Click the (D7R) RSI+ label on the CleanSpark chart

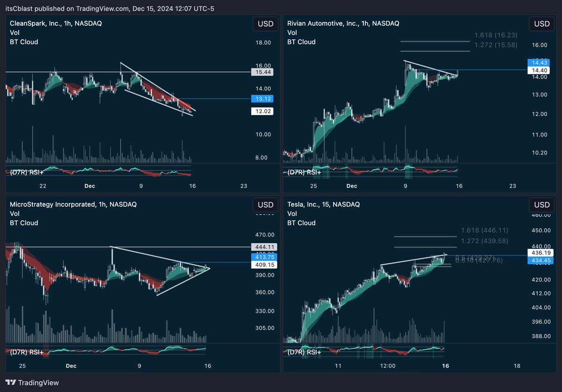tap(27, 172)
